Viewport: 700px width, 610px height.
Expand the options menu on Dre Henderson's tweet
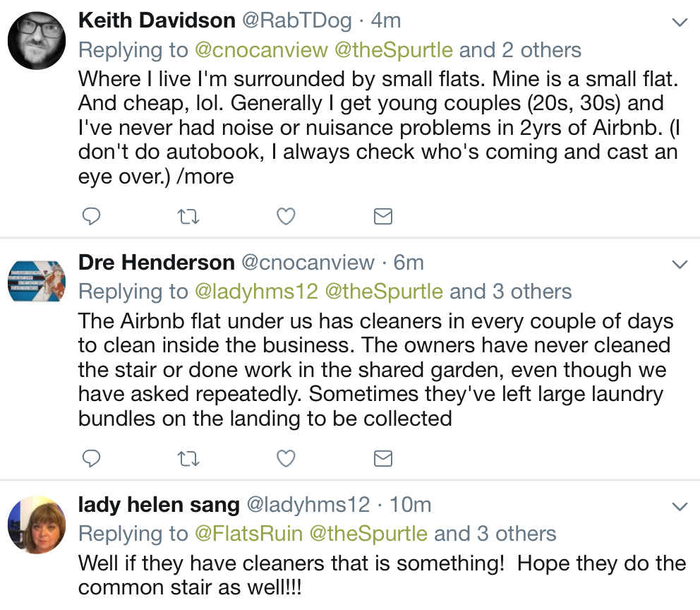[679, 265]
